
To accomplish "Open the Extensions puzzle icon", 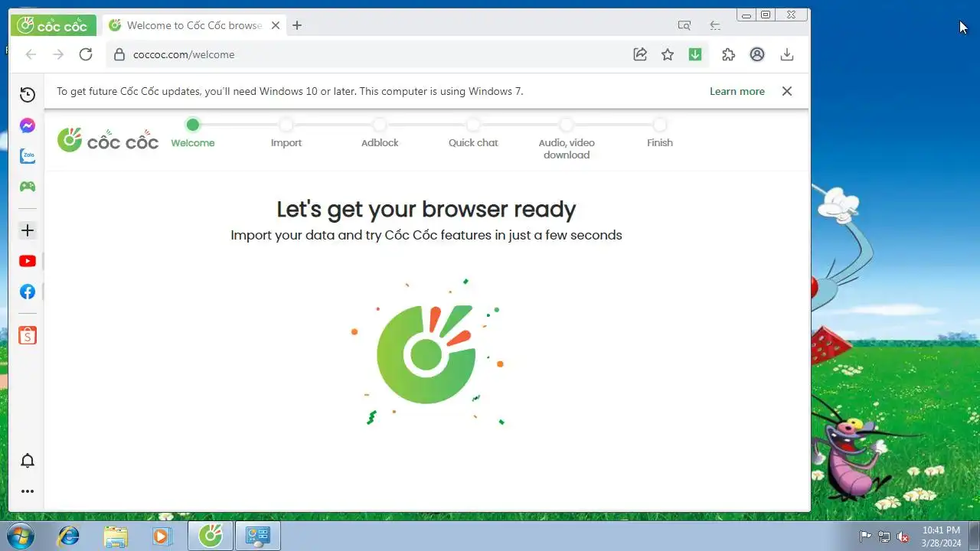I will pyautogui.click(x=728, y=54).
